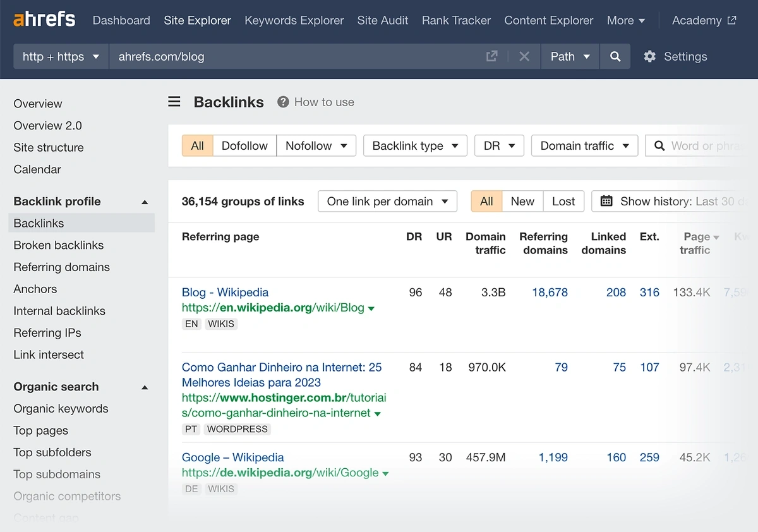758x532 pixels.
Task: Select the Dofollow filter
Action: tap(244, 146)
